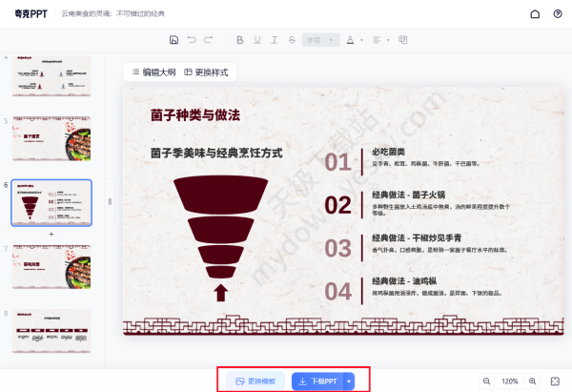Undo the last edit
Screen dimensions: 572x392
click(191, 40)
